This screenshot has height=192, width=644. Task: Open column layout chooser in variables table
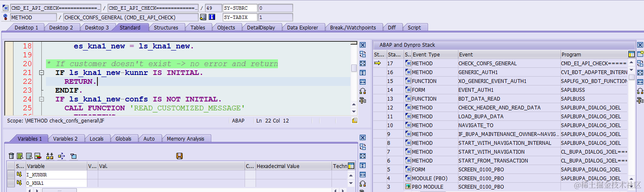tap(351, 166)
